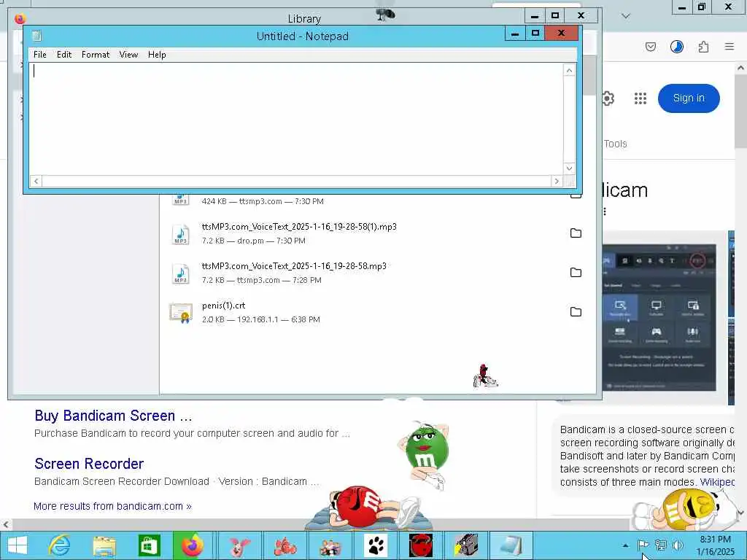Open the Wikipedia link in Bandicam description
This screenshot has height=560, width=747.
click(x=717, y=482)
